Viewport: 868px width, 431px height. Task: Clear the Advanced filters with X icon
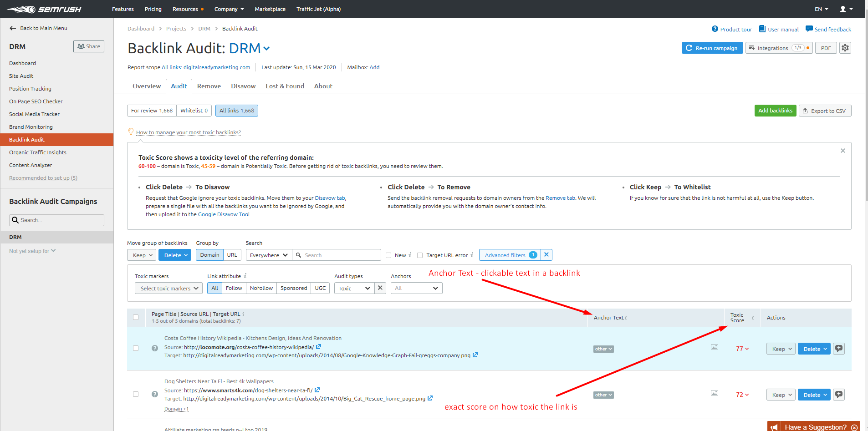pos(546,255)
